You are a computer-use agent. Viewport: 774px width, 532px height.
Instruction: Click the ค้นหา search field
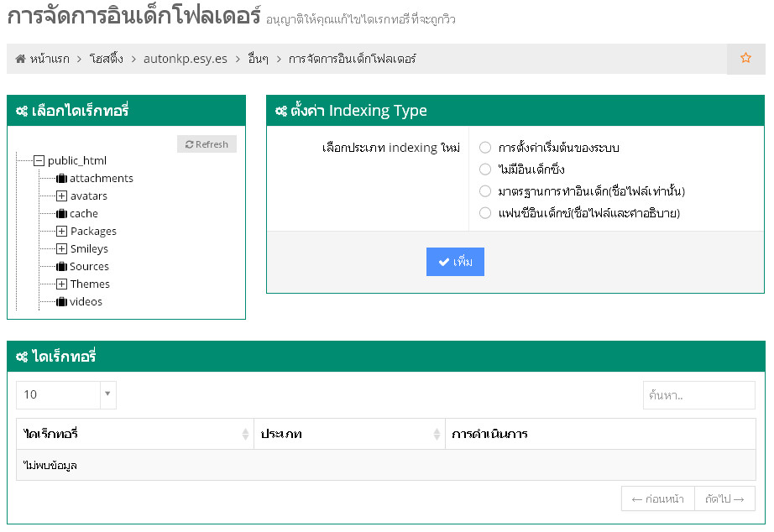(698, 395)
